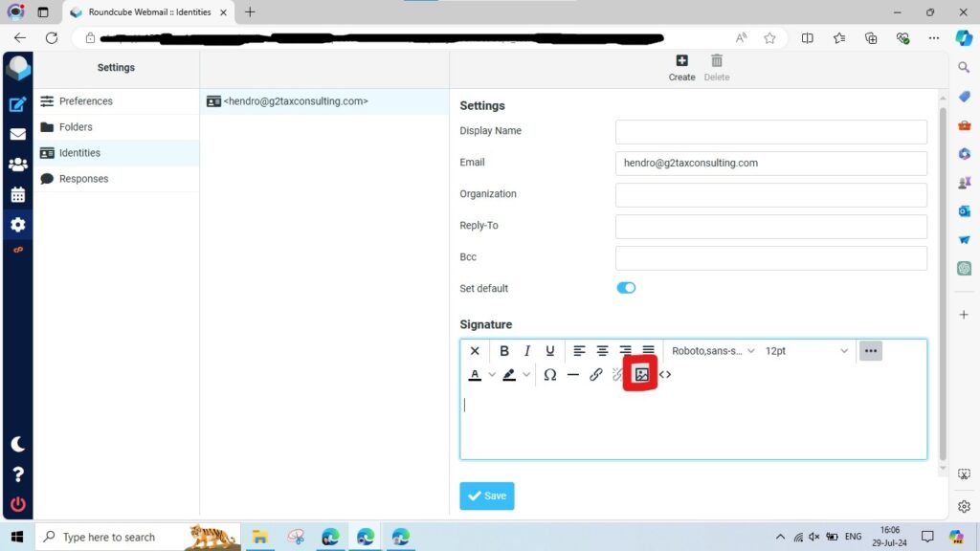
Task: Click the Create identity icon
Action: [x=681, y=67]
